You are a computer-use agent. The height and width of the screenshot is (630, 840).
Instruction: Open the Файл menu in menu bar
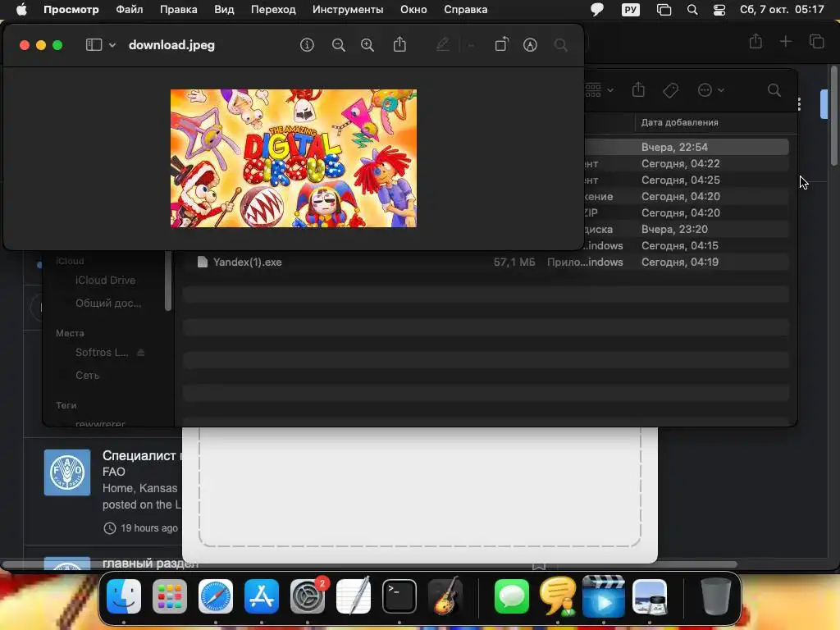(129, 10)
